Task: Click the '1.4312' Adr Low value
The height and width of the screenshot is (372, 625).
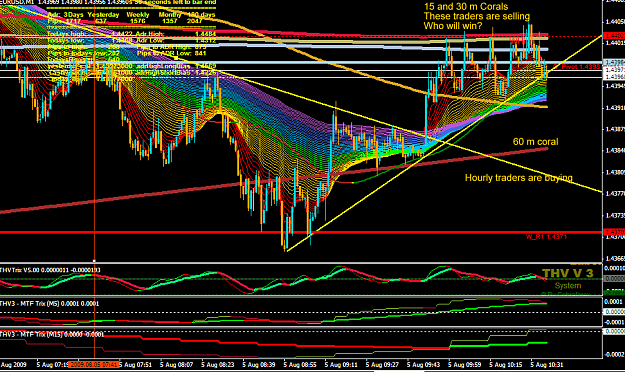Action: tap(206, 40)
